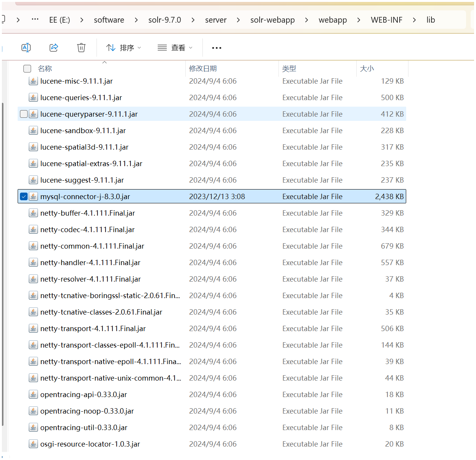This screenshot has width=476, height=460.
Task: Navigate to webapp folder in breadcrumb
Action: 333,20
